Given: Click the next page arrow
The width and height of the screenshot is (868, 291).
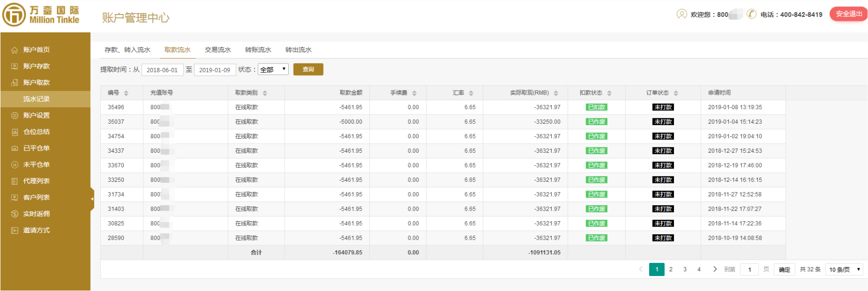Looking at the screenshot, I should [x=715, y=269].
